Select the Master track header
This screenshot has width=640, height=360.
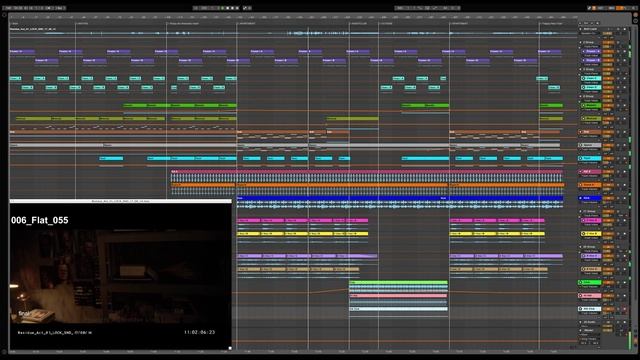tap(590, 330)
